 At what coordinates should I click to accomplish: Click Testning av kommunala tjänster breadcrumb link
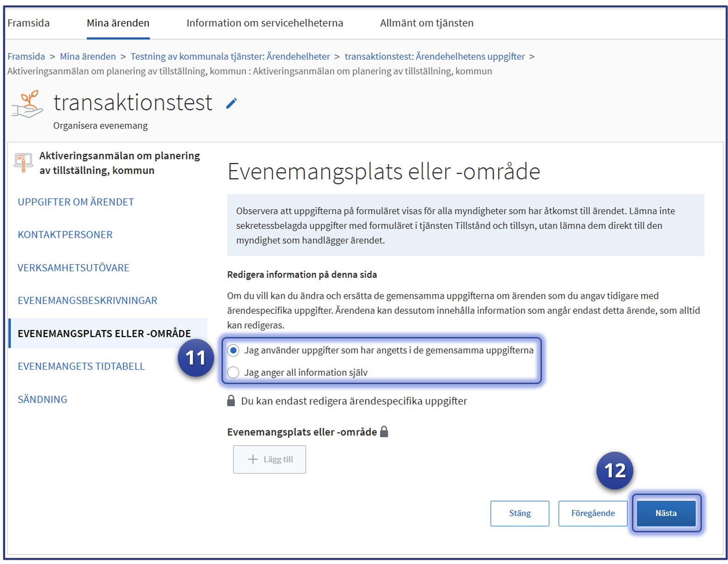pos(230,56)
